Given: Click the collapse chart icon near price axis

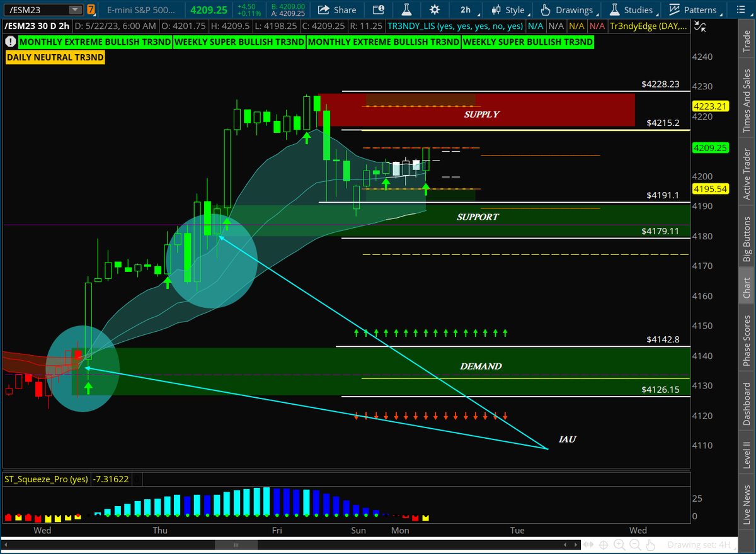Looking at the screenshot, I should click(700, 26).
